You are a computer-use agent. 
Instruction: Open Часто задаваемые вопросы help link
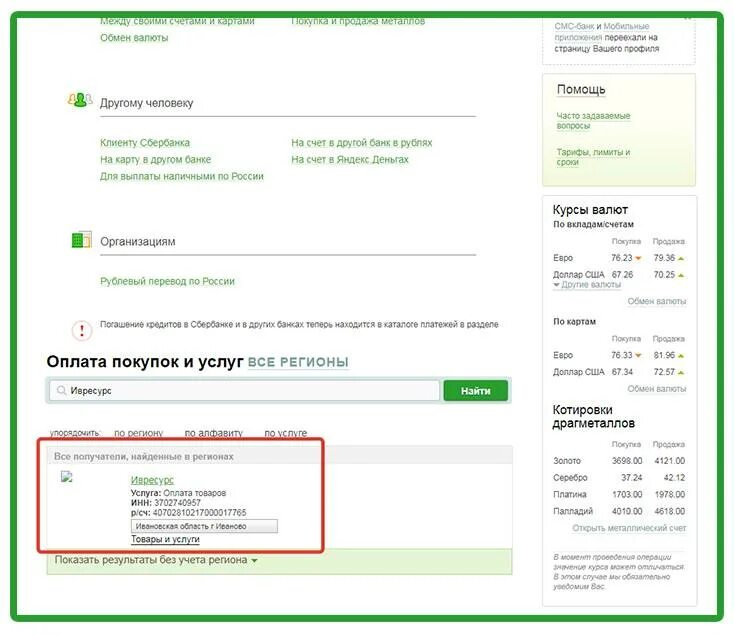[x=593, y=120]
